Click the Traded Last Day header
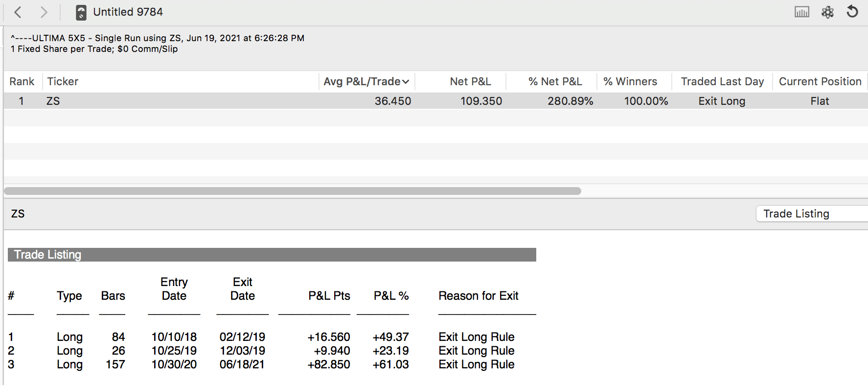868x385 pixels. click(722, 82)
